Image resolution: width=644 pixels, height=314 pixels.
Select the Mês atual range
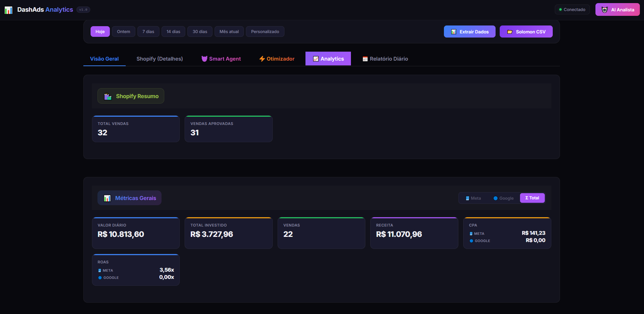[229, 32]
